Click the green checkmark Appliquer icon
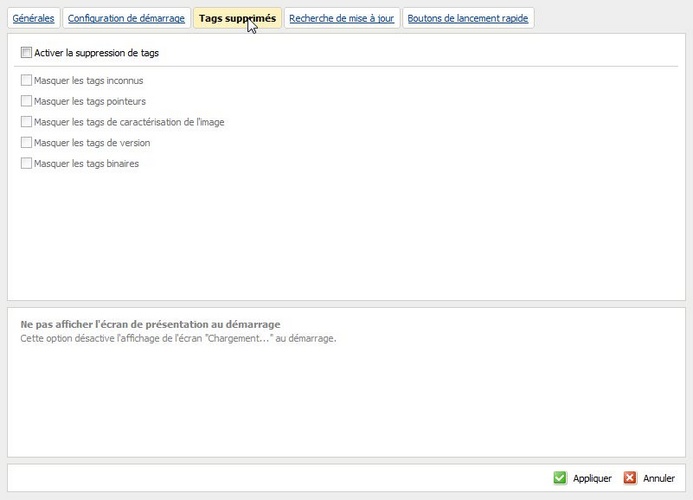 [560, 478]
